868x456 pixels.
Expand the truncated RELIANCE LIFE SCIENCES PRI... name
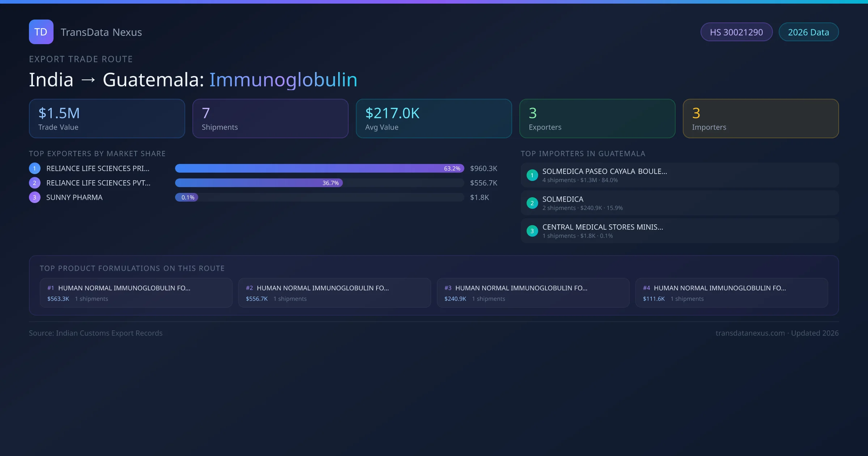click(97, 168)
